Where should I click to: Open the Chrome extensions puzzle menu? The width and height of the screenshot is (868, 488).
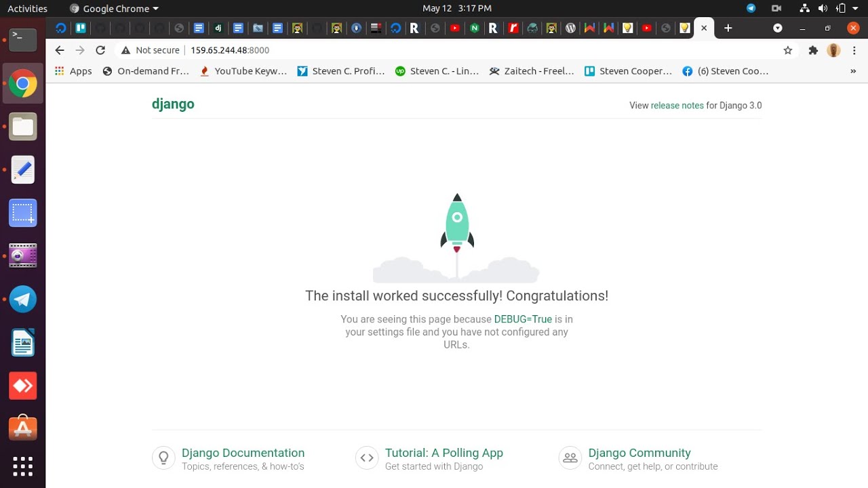(x=813, y=50)
